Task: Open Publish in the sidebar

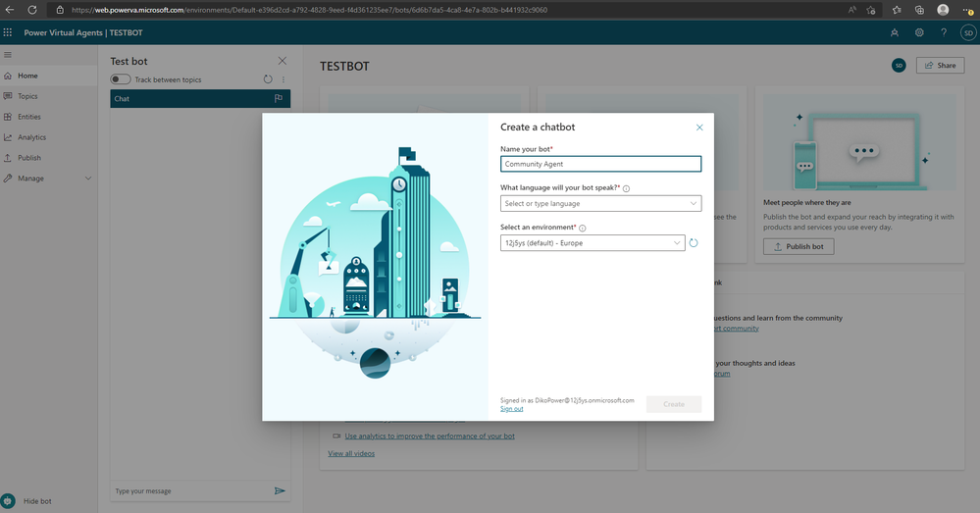Action: [49, 158]
